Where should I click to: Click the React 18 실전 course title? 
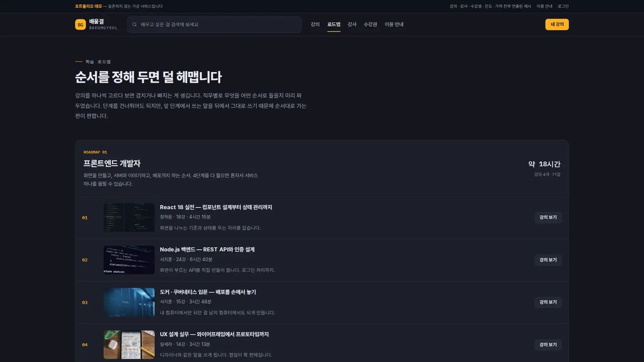[x=216, y=207]
